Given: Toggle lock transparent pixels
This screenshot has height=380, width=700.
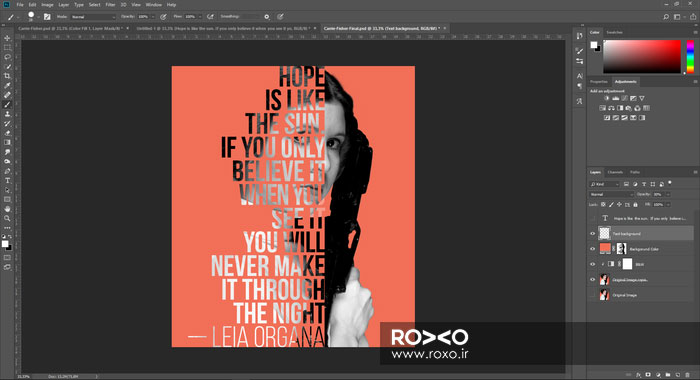Looking at the screenshot, I should pos(603,205).
